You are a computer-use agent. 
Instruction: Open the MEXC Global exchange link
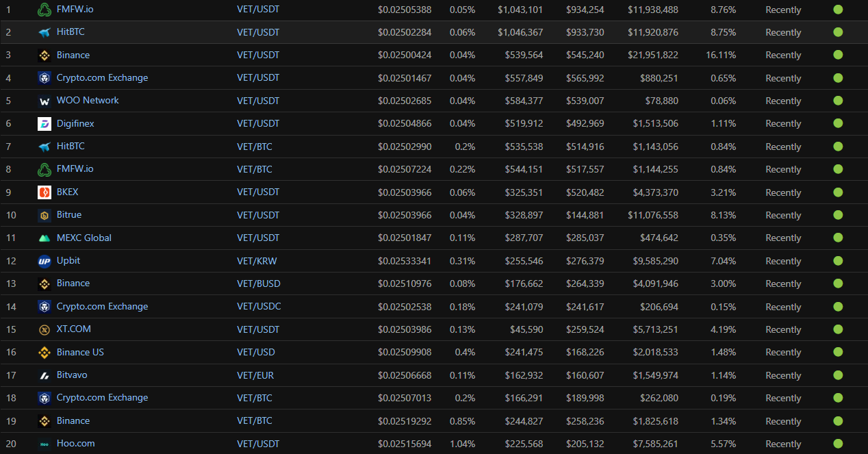[84, 238]
